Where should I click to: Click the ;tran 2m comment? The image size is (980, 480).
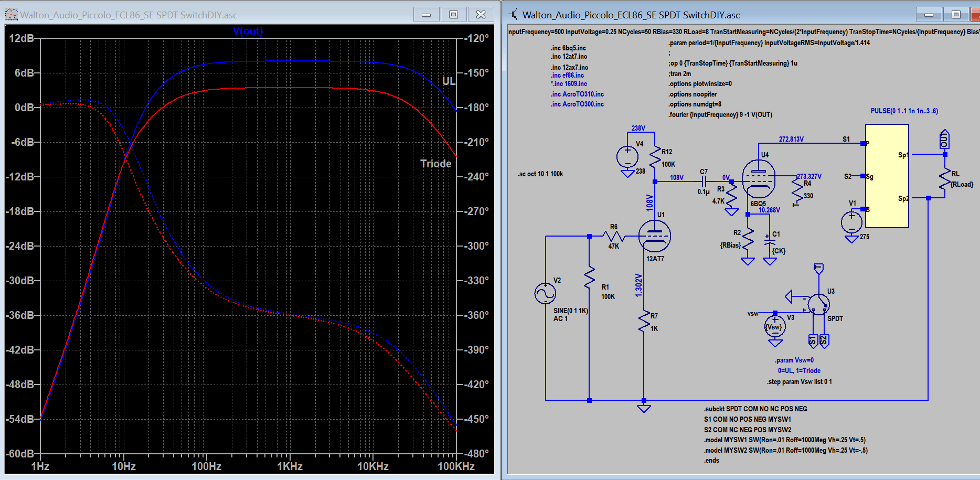pyautogui.click(x=679, y=74)
